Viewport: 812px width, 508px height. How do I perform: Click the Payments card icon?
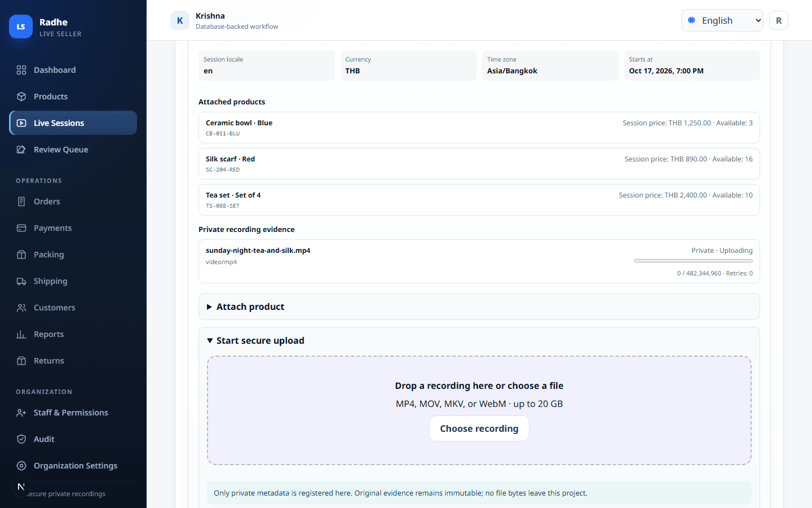pos(21,228)
